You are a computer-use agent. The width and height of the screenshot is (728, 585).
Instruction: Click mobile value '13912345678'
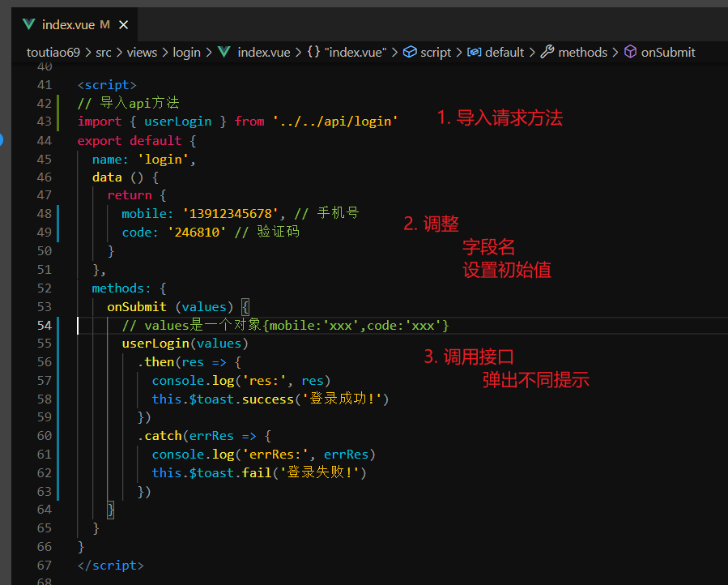[230, 214]
